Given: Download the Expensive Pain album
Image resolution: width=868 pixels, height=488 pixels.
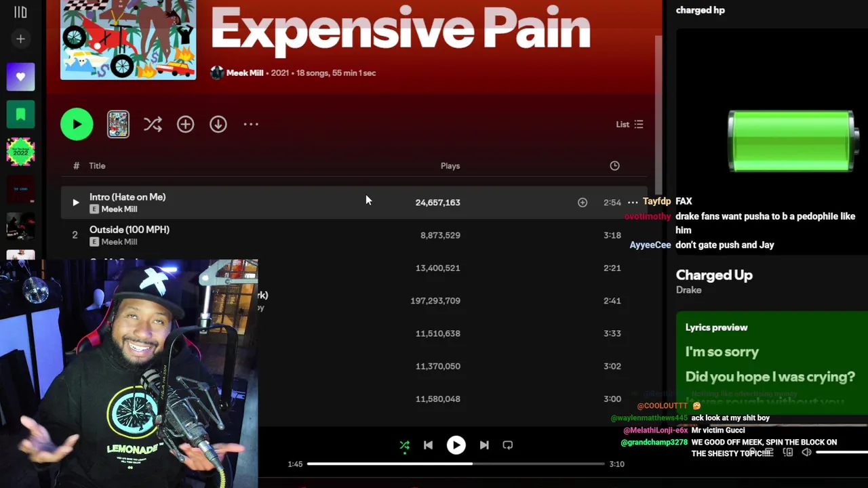Looking at the screenshot, I should click(x=218, y=124).
